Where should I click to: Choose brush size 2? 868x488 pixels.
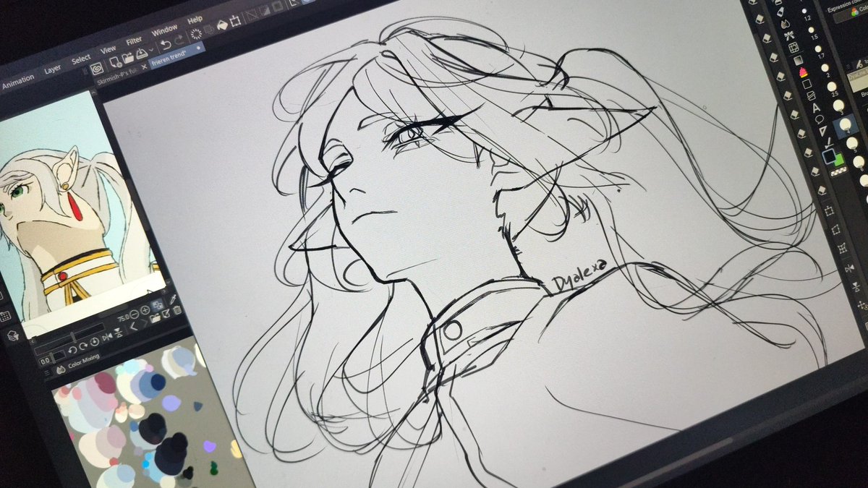tap(825, 67)
